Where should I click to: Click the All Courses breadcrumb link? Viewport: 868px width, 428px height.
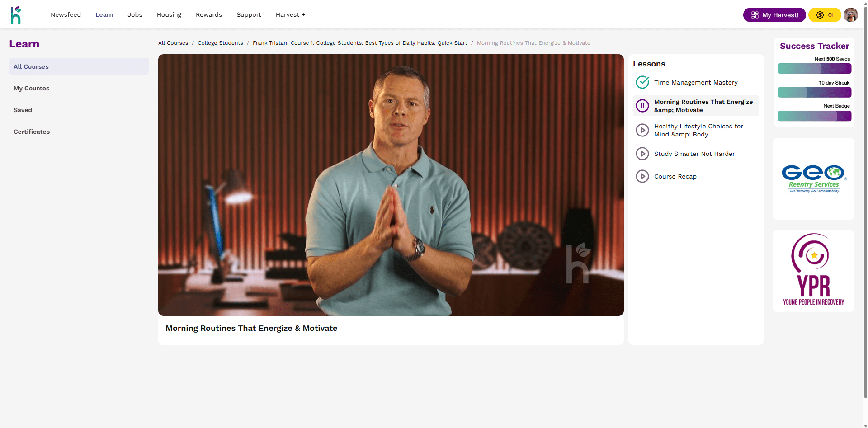173,43
